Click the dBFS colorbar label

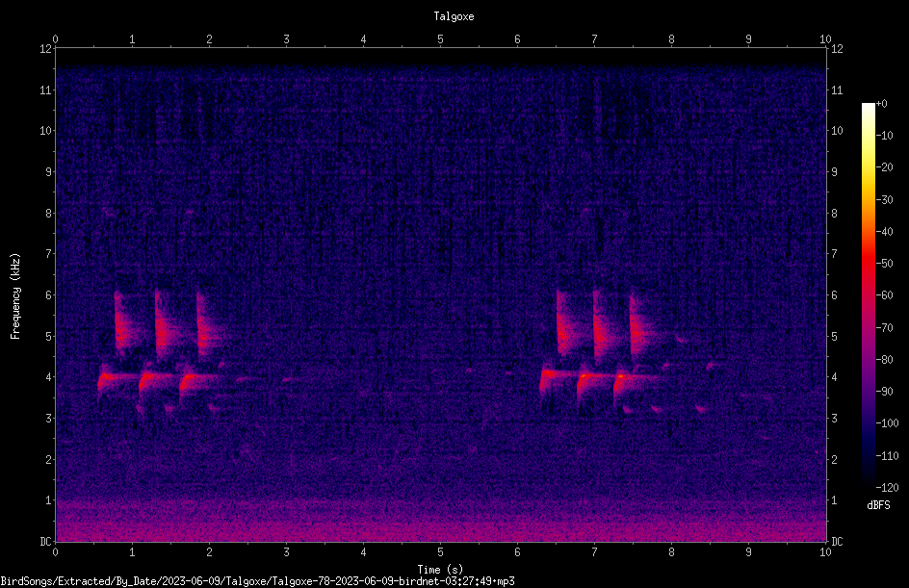coord(879,505)
